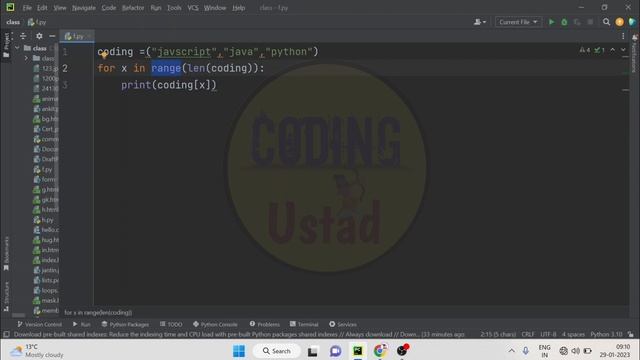Click the typo indicator showing 1
The height and width of the screenshot is (360, 640).
pyautogui.click(x=600, y=50)
